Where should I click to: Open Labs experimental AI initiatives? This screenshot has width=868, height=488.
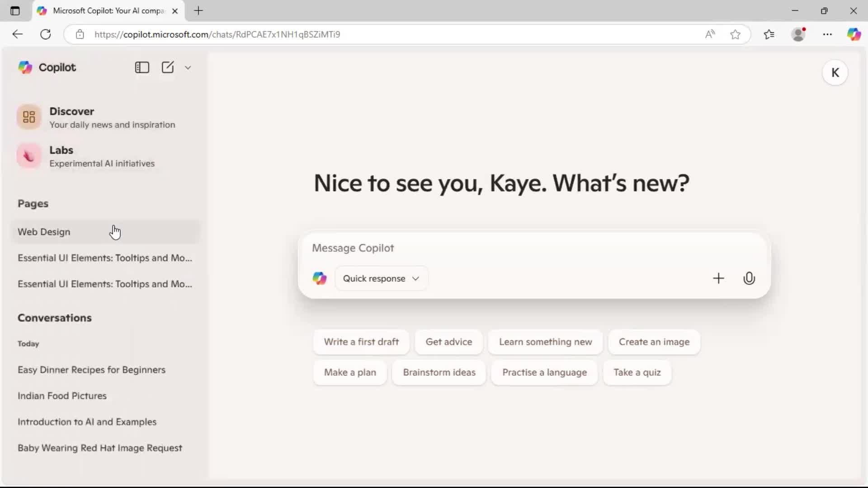(x=62, y=156)
